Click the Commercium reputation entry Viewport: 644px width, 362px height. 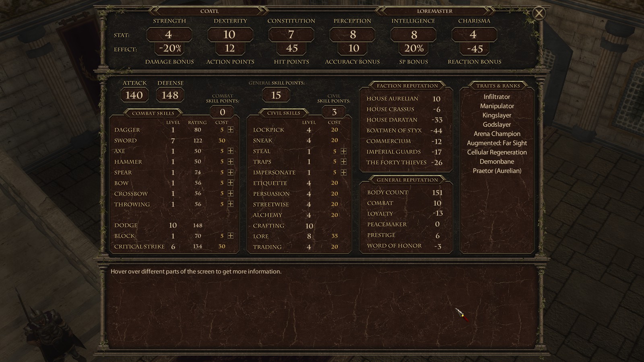[404, 141]
